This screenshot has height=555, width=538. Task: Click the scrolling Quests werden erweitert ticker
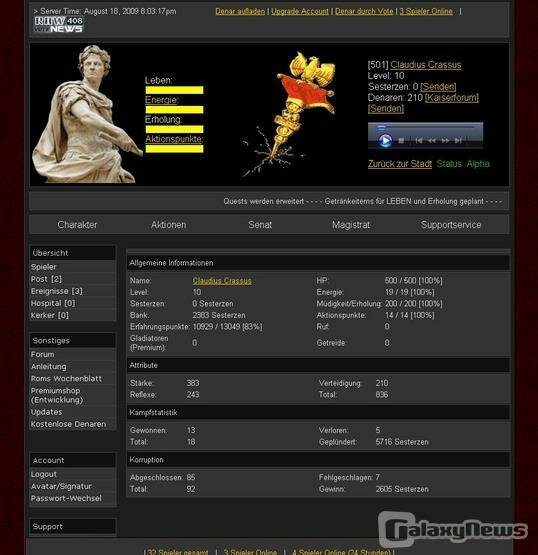[362, 201]
